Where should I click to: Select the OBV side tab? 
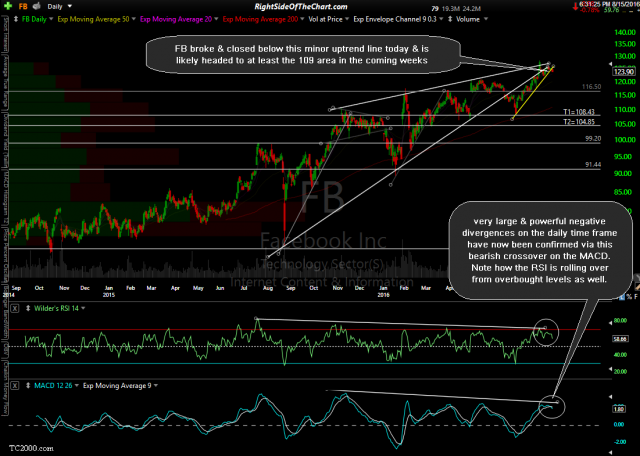point(5,352)
